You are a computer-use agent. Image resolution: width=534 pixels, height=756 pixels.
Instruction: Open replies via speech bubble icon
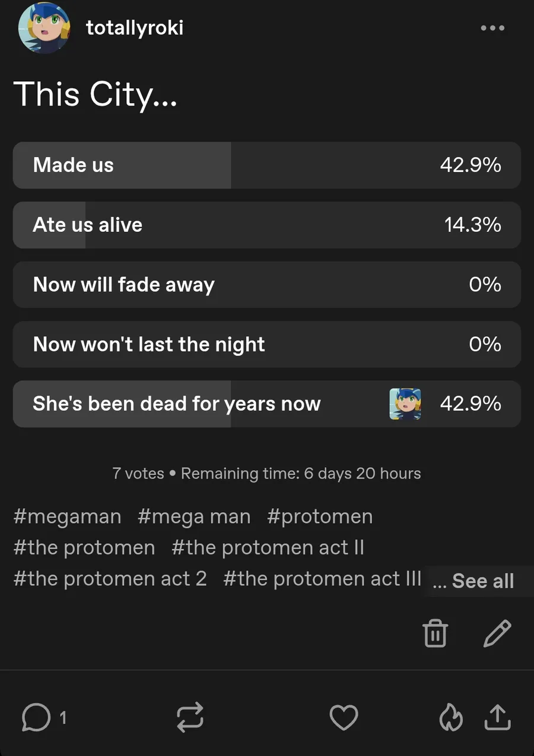point(36,718)
